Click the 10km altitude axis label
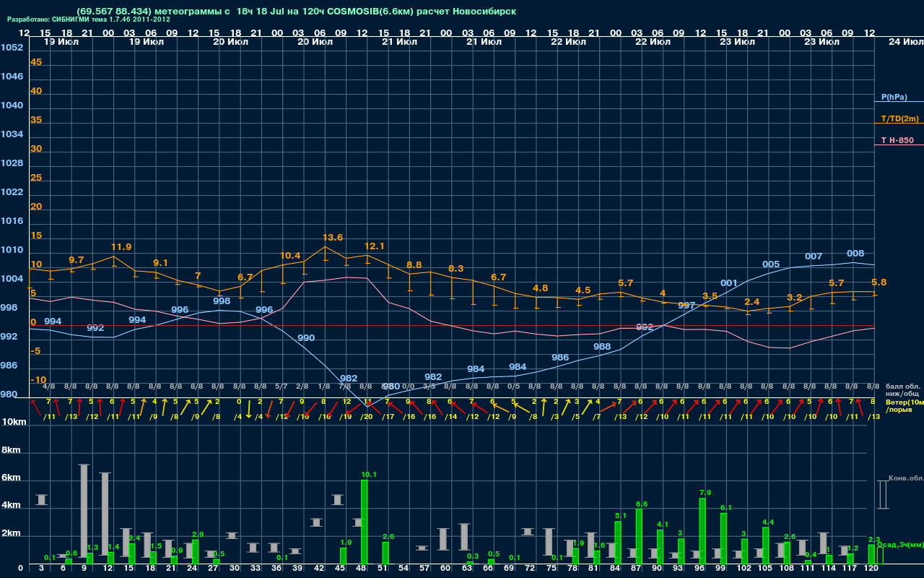The width and height of the screenshot is (924, 578). click(x=14, y=422)
